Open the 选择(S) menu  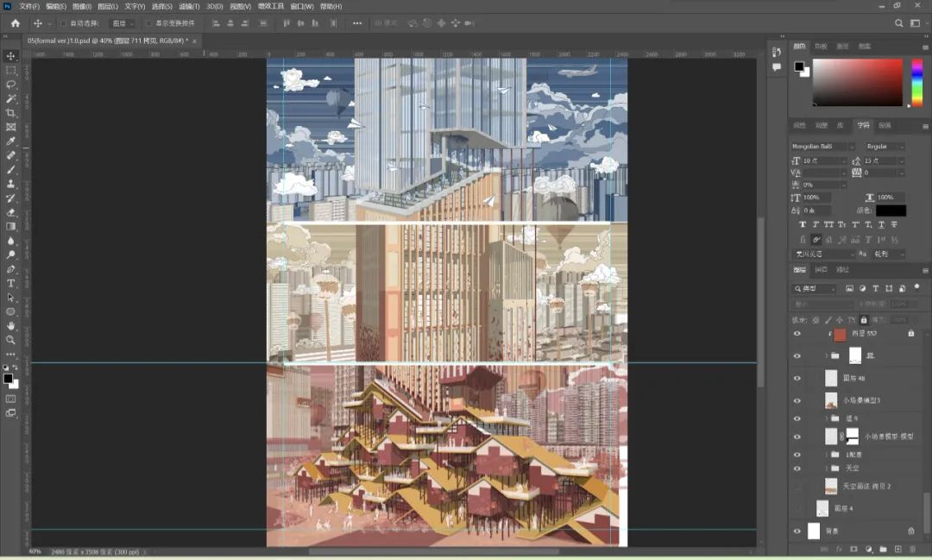point(161,7)
